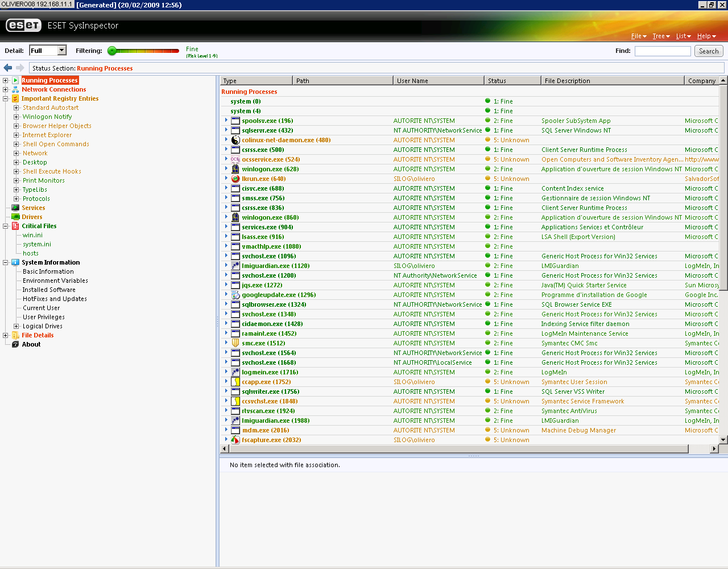The image size is (728, 569).
Task: Click the Critical Files tree icon
Action: coord(16,226)
